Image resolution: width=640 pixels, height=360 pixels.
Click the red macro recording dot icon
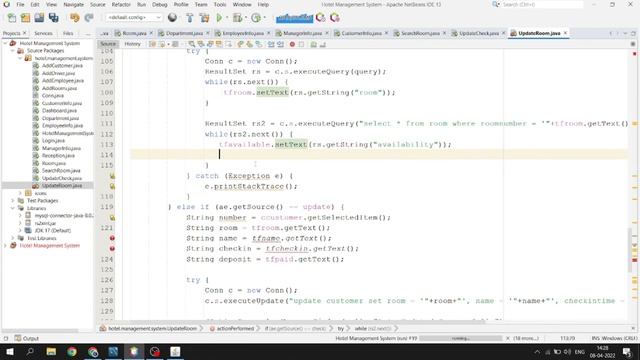coord(292,44)
